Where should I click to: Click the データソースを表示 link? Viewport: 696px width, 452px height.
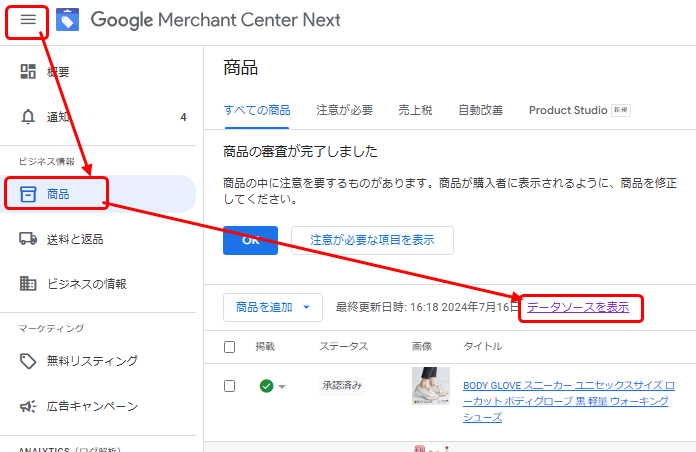[578, 308]
